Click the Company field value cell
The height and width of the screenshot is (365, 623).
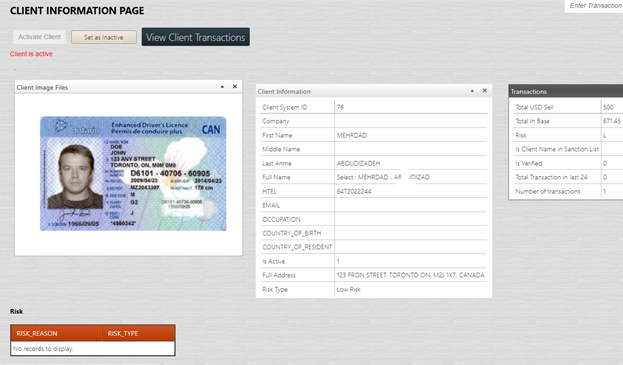(x=411, y=121)
